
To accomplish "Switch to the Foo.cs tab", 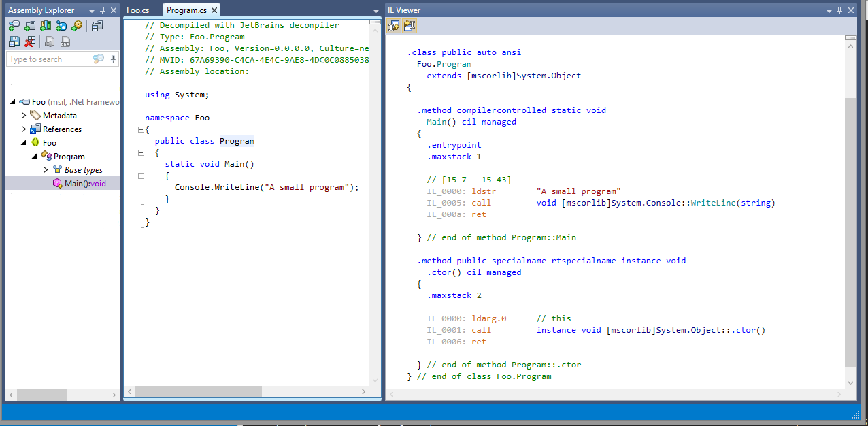I will point(139,10).
